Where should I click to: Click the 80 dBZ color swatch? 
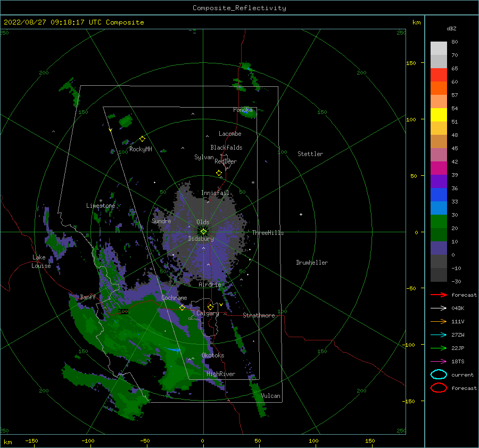[439, 48]
